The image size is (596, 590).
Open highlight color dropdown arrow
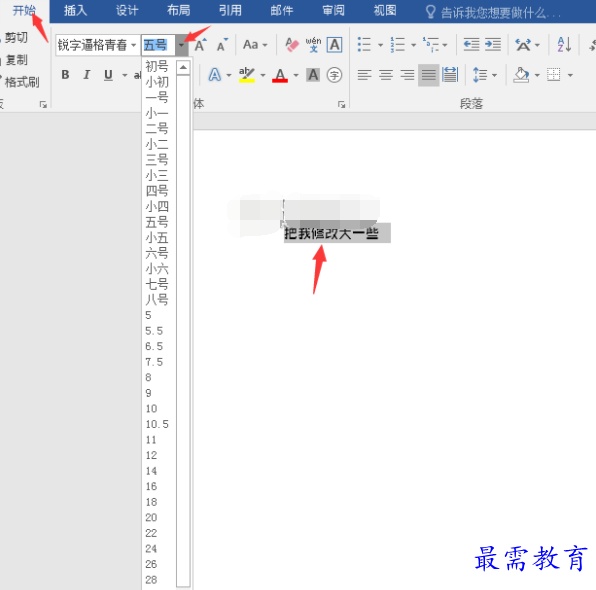(x=263, y=75)
